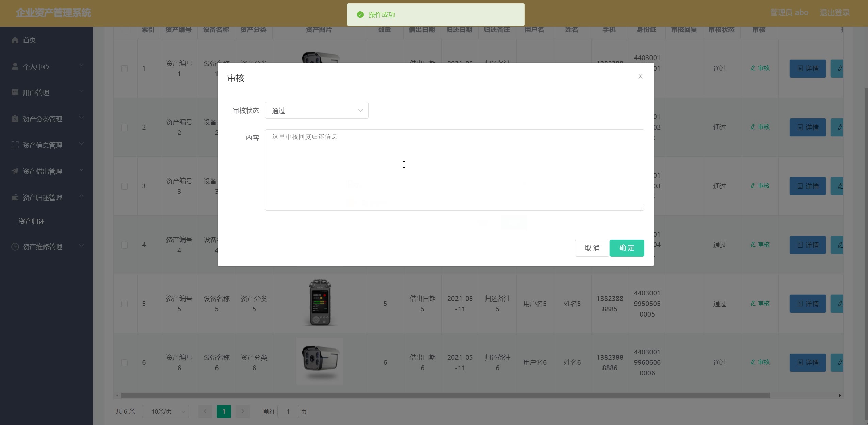Close the 审核 dialog with X icon
The image size is (868, 425).
tap(640, 76)
